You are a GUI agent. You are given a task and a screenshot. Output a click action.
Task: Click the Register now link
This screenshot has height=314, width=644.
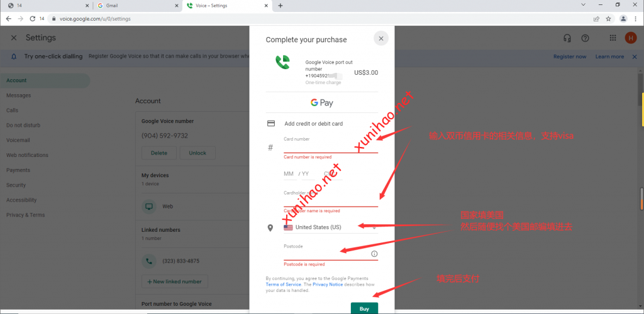click(x=569, y=57)
